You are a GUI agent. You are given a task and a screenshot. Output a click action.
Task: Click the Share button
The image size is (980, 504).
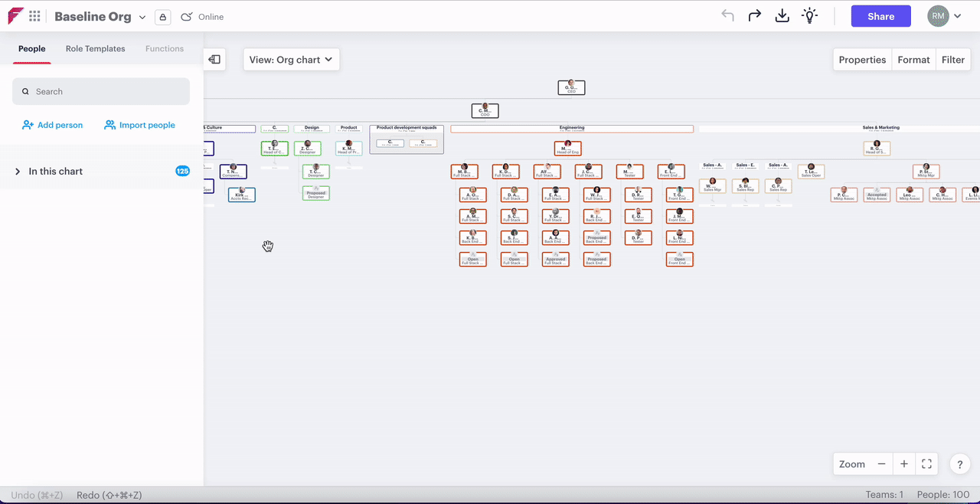point(880,16)
